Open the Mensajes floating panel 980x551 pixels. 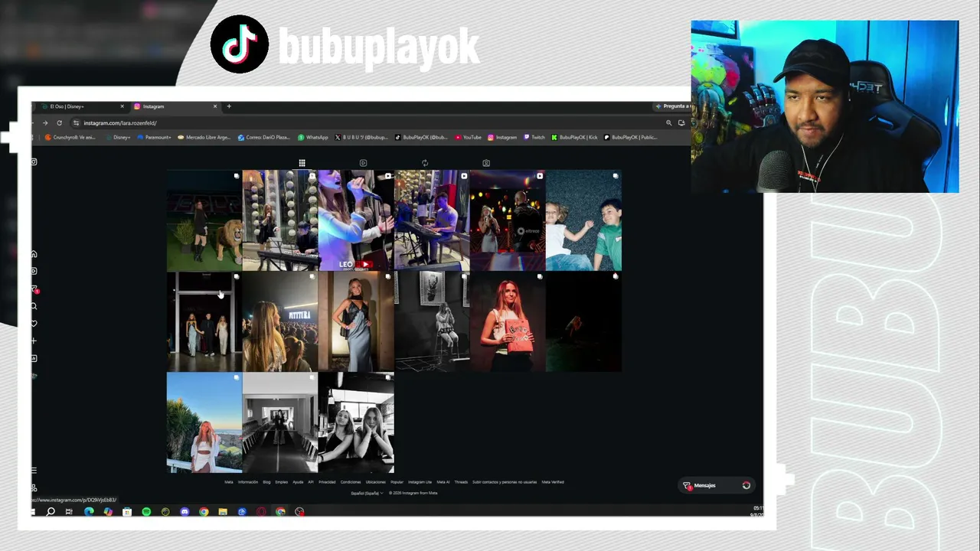click(x=717, y=485)
